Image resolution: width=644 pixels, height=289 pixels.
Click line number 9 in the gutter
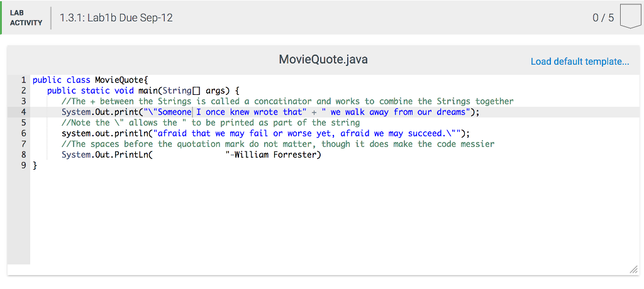click(x=23, y=166)
